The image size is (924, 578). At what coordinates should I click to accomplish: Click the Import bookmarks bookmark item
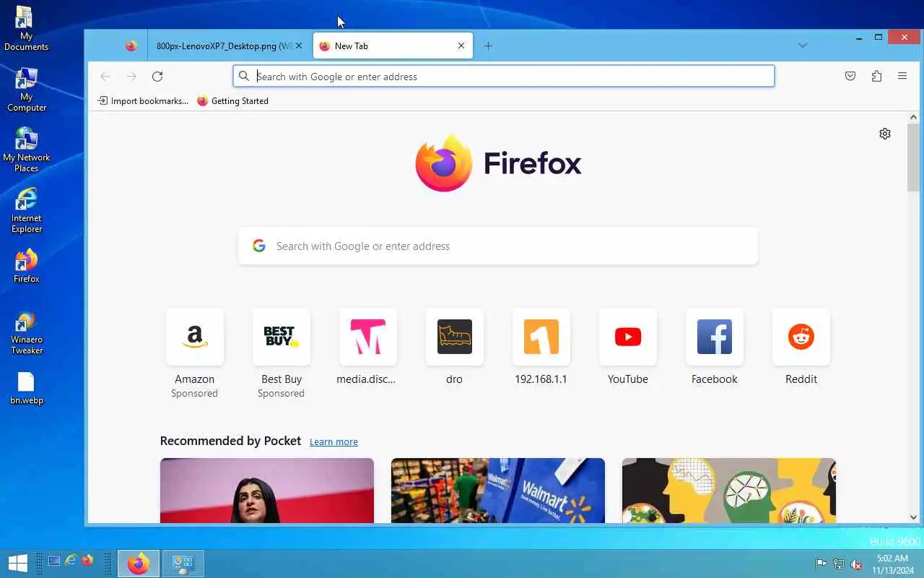(x=143, y=101)
